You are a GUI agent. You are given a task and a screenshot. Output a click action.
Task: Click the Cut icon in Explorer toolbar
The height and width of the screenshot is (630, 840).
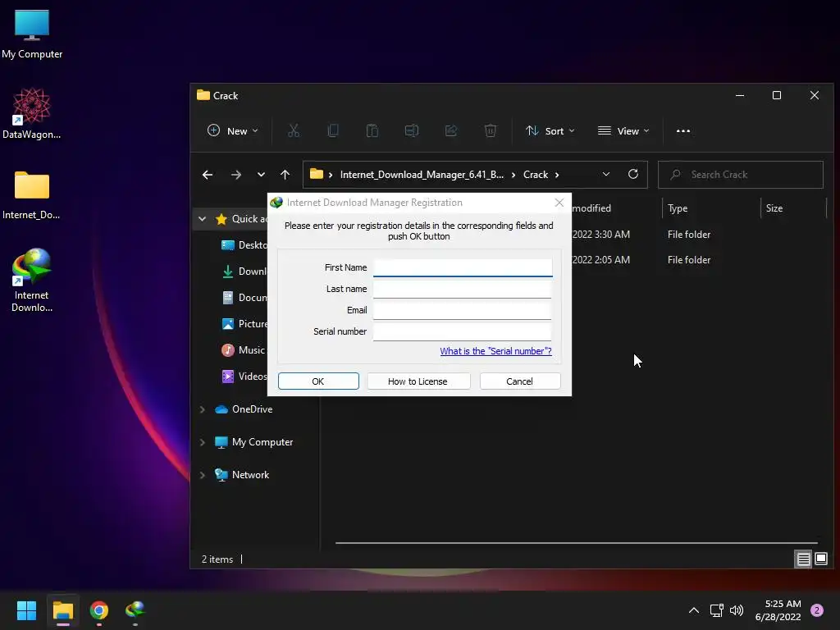coord(294,130)
